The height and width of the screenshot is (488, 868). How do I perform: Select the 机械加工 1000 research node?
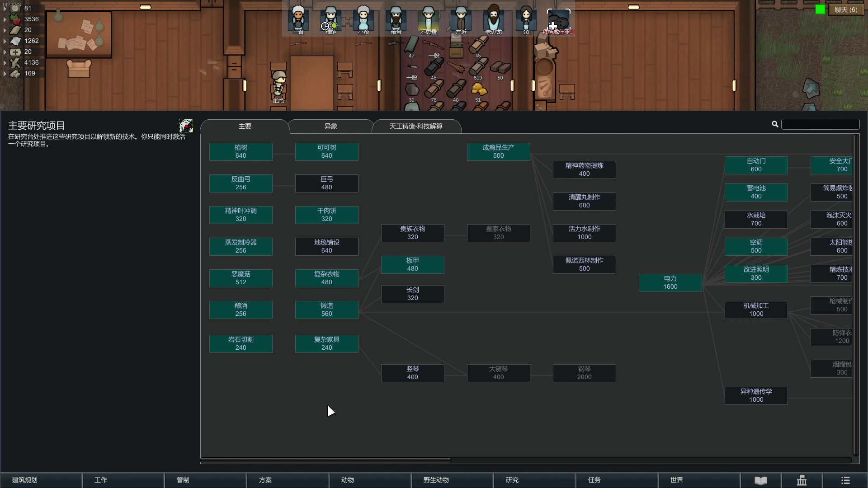[756, 310]
